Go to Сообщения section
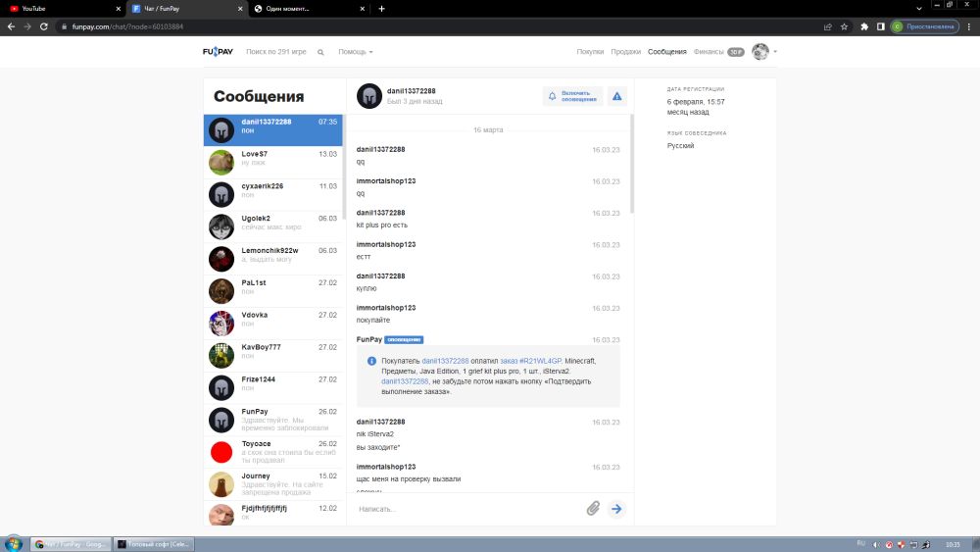 click(666, 52)
